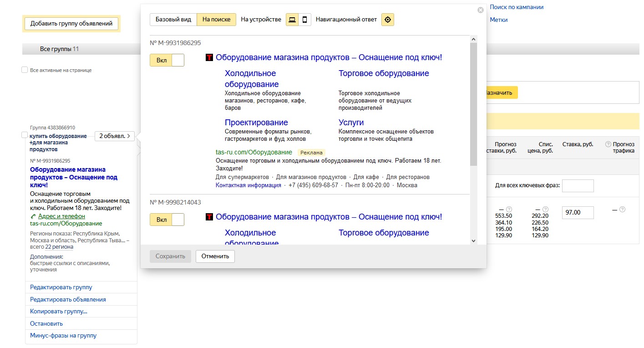Select the desktop device preview icon
This screenshot has width=644, height=348.
[x=292, y=20]
